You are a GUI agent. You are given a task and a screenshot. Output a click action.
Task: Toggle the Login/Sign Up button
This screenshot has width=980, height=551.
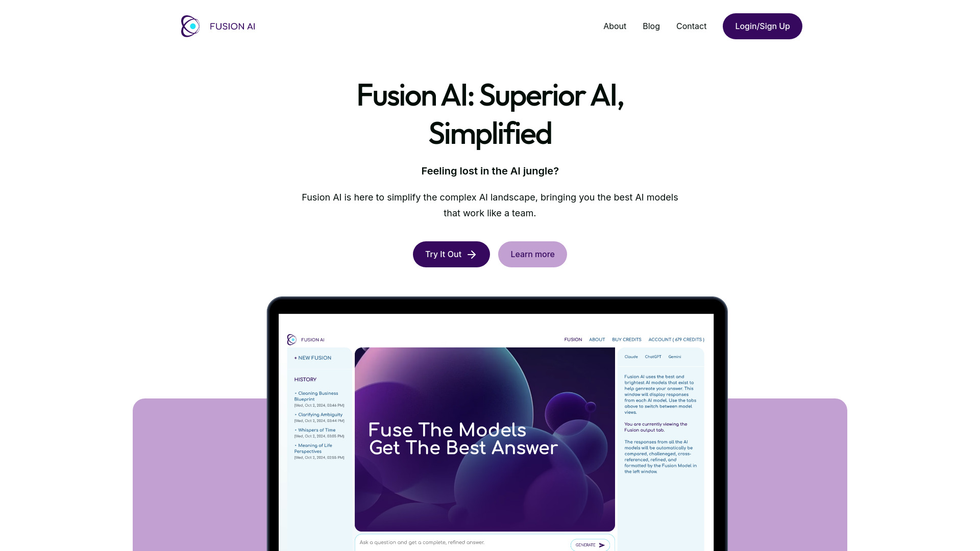(x=762, y=26)
